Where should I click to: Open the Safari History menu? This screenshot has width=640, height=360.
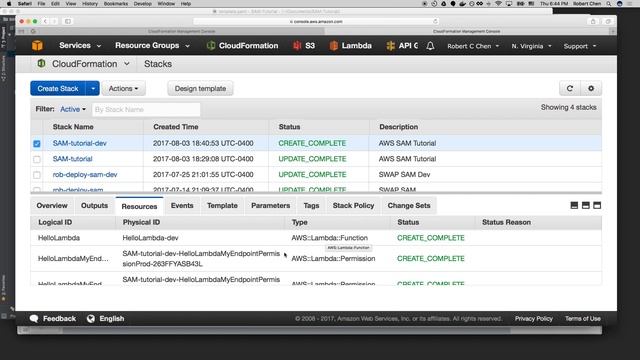(x=90, y=4)
